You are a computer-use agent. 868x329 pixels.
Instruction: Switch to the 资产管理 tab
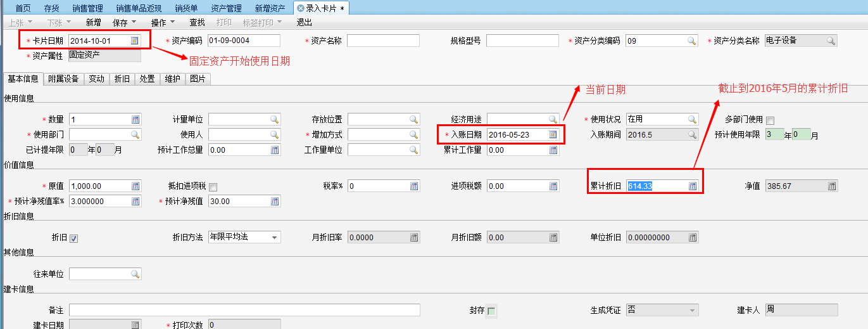pos(227,8)
